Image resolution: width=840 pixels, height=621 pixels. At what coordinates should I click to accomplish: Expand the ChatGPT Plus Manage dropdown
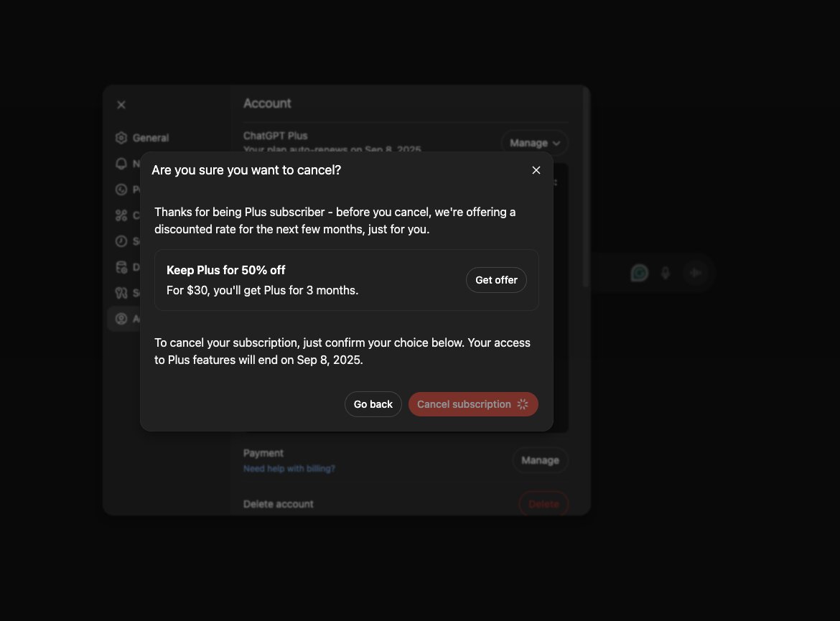pos(534,143)
